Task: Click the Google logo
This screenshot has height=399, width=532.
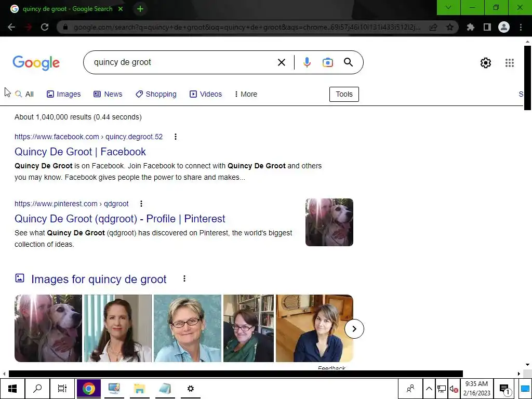Action: (x=36, y=63)
